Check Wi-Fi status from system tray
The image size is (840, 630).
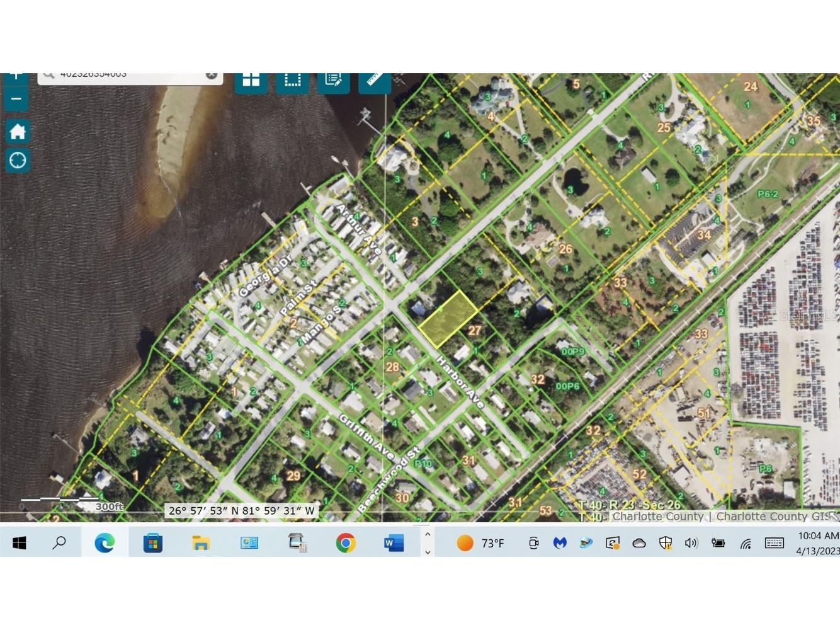click(x=747, y=542)
